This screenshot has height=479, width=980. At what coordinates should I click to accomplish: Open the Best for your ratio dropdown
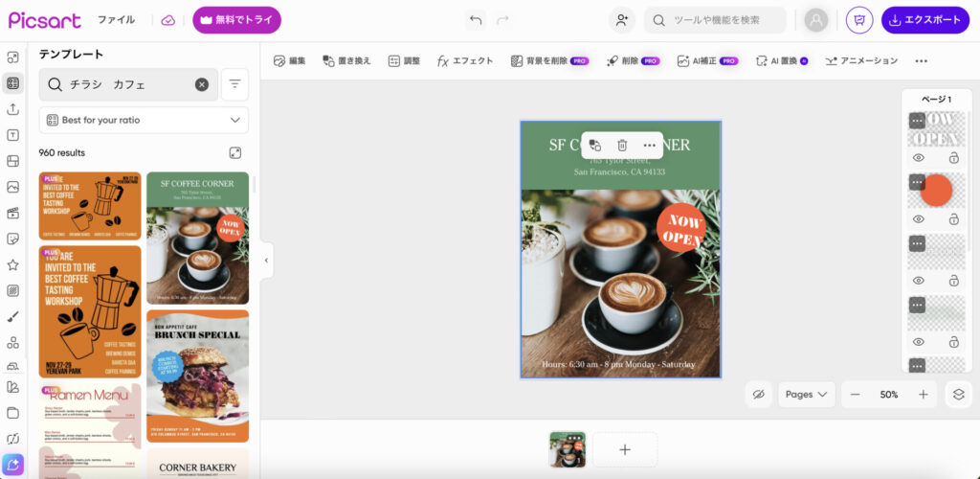(144, 120)
